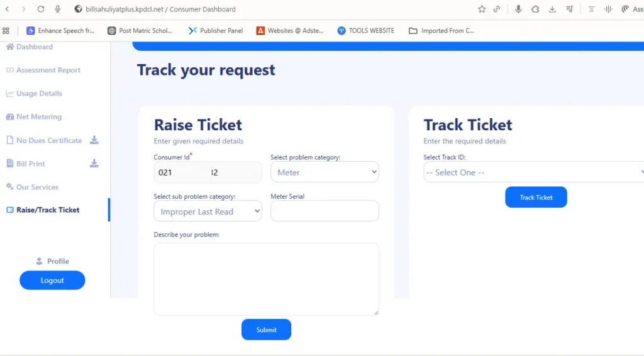Open the Usage Details menu item

click(39, 94)
